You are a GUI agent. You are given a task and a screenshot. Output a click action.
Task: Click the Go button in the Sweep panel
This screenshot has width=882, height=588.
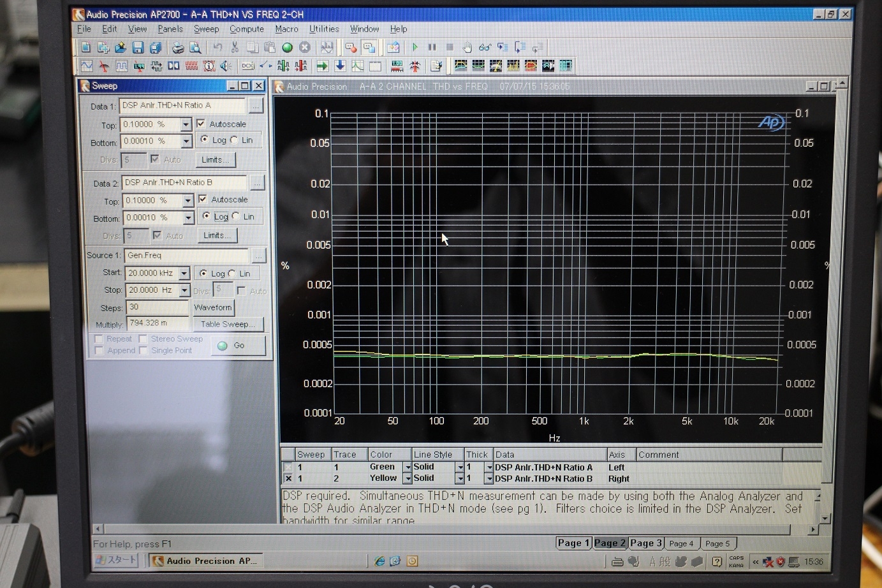coord(239,346)
